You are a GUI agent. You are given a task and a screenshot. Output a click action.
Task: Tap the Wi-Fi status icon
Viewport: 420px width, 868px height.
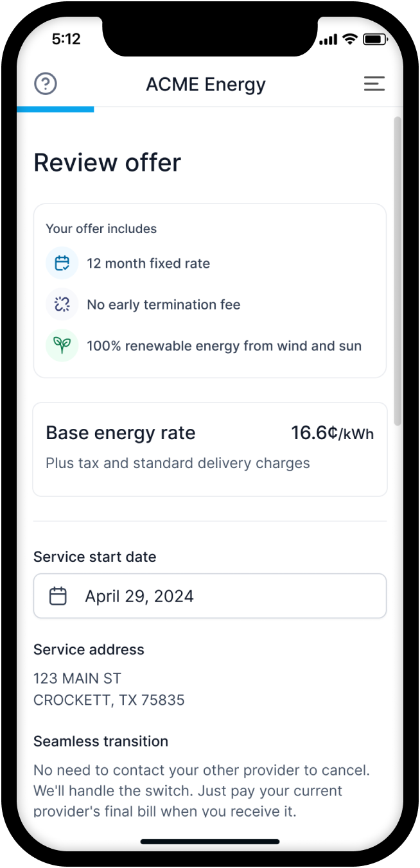tap(349, 39)
